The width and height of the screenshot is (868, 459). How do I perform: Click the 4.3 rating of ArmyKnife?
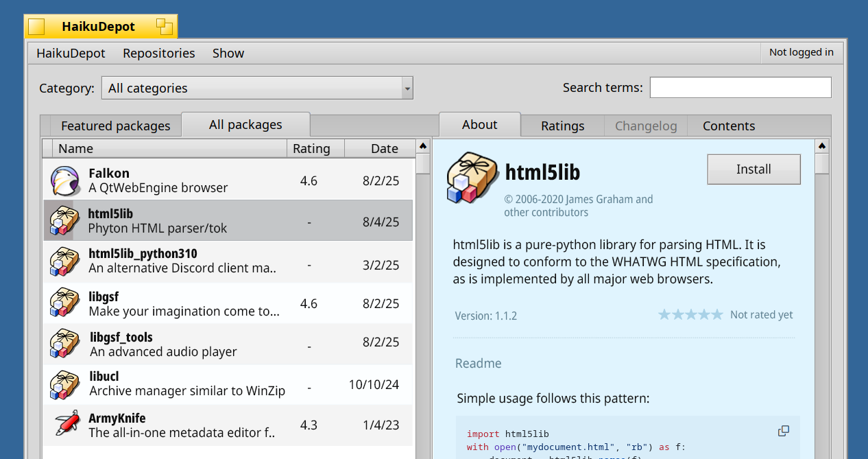tap(309, 425)
